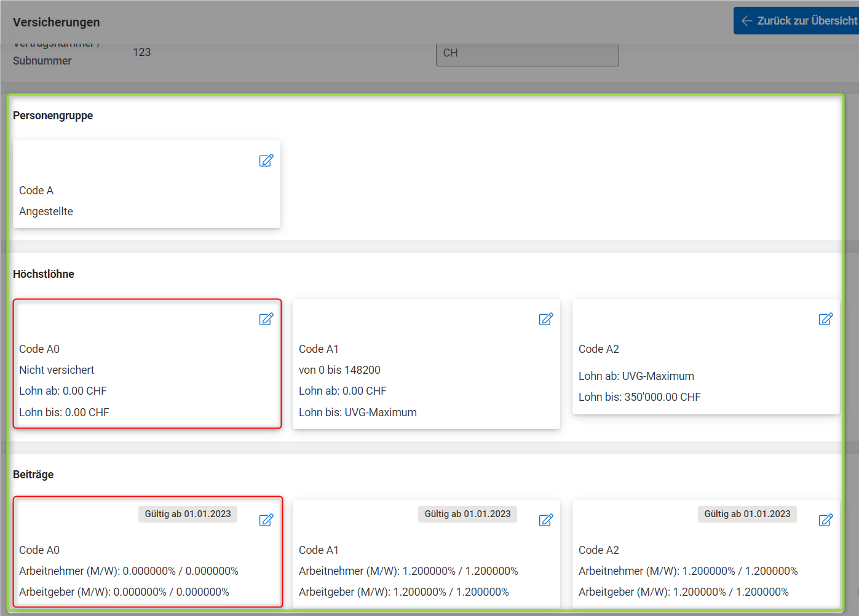The width and height of the screenshot is (859, 616).
Task: Edit the Code A Angestellte person group
Action: (x=266, y=160)
